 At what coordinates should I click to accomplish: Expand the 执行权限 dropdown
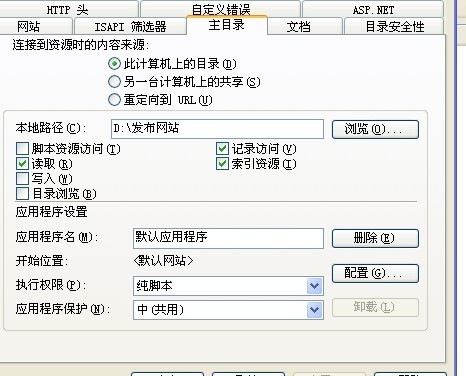click(x=314, y=286)
